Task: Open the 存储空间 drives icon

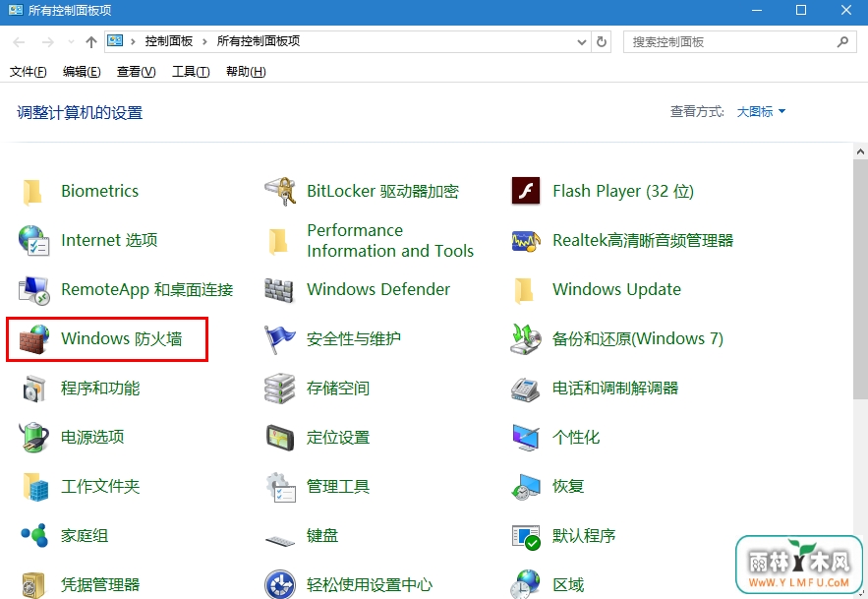Action: click(x=279, y=389)
